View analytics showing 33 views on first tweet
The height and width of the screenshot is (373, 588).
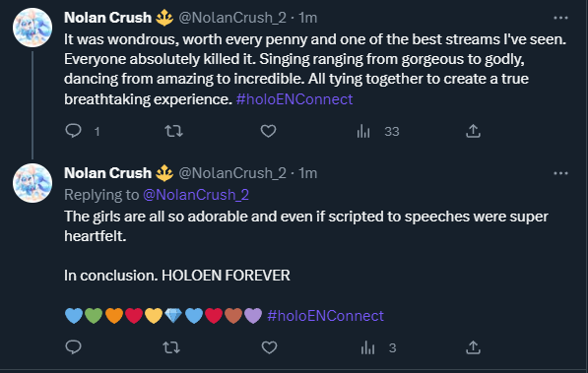(378, 131)
